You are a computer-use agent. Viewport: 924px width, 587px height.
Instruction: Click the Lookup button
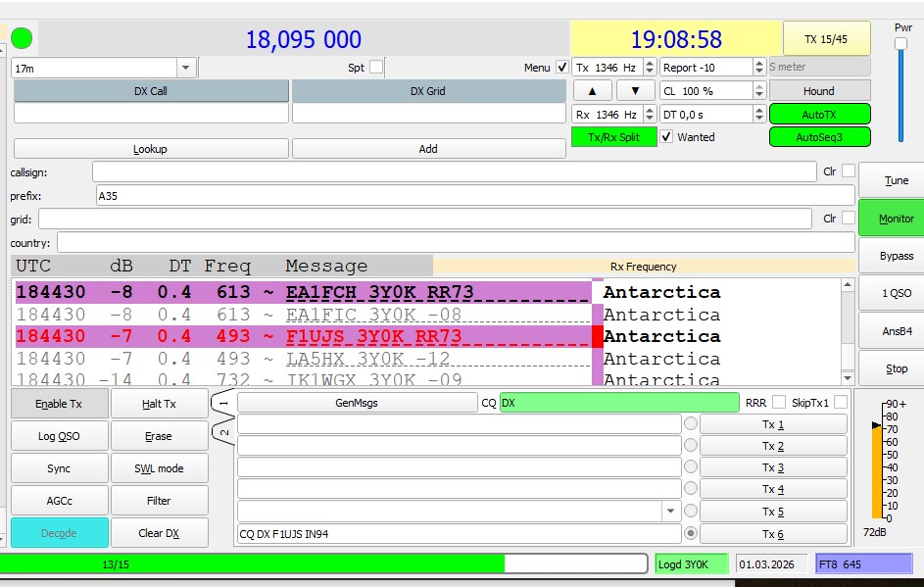(151, 149)
